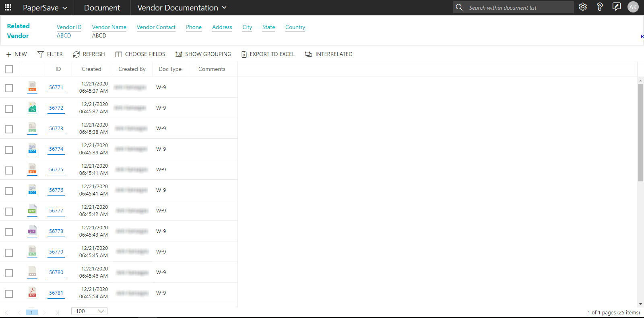Screen dimensions: 644x318
Task: Click Export to Excel in toolbar
Action: 268,54
